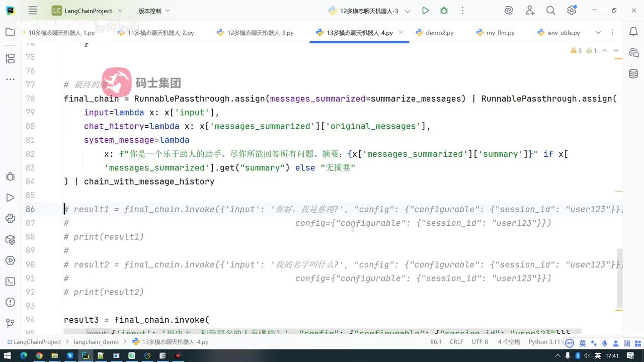Place cursor on line 84 chain_with_message_history
This screenshot has height=362, width=644.
[x=149, y=182]
